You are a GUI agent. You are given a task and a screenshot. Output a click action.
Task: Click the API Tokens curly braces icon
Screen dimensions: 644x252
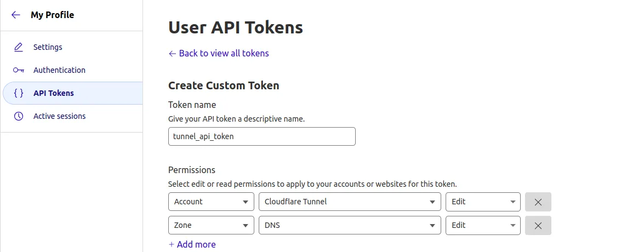coord(19,93)
